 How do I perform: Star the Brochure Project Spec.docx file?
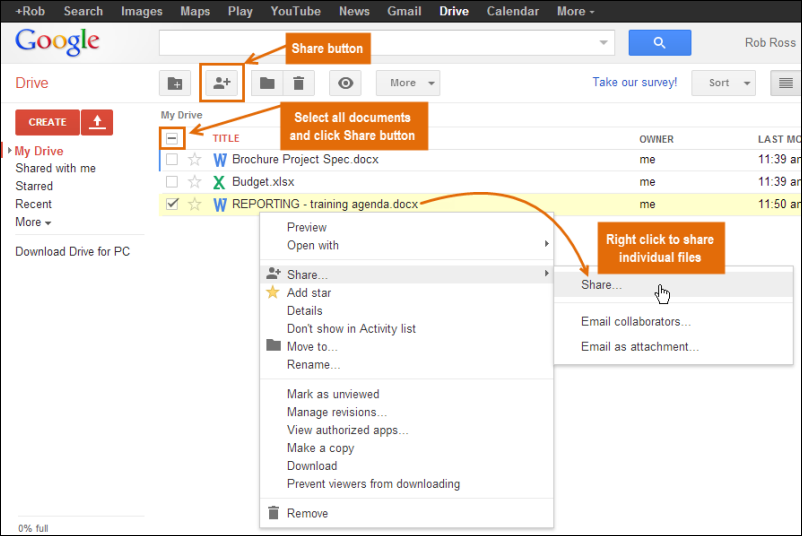(x=194, y=160)
